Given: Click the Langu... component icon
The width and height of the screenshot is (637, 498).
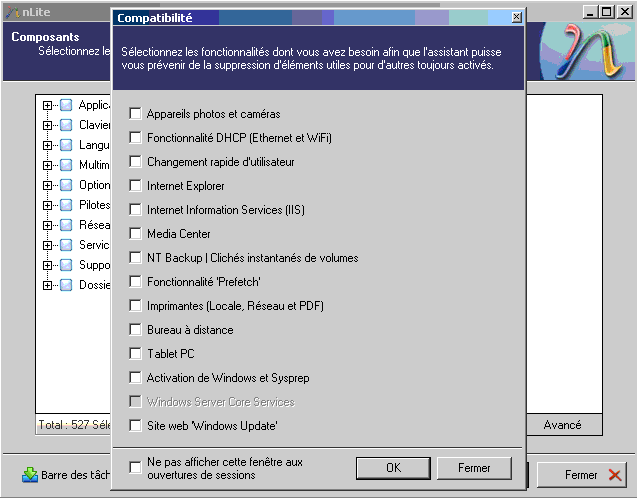Looking at the screenshot, I should click(66, 145).
